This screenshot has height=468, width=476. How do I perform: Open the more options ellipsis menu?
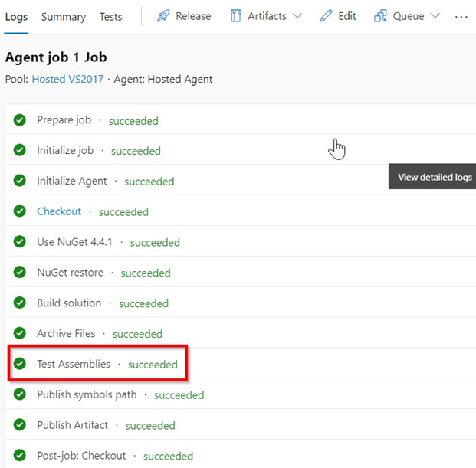(x=461, y=16)
